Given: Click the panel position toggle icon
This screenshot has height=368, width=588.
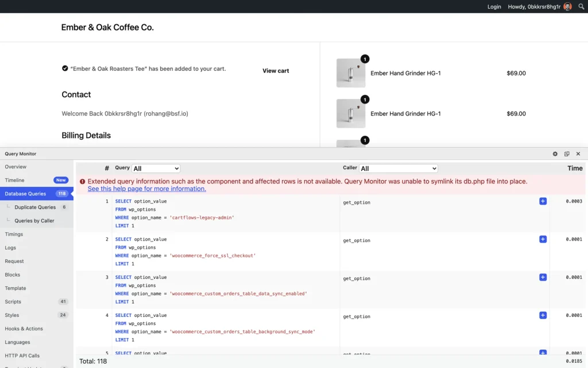Looking at the screenshot, I should (x=567, y=154).
